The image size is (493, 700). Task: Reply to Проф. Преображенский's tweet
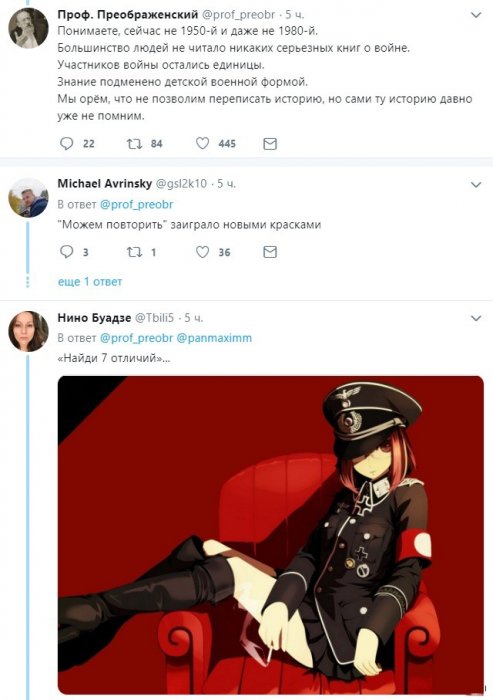click(67, 143)
